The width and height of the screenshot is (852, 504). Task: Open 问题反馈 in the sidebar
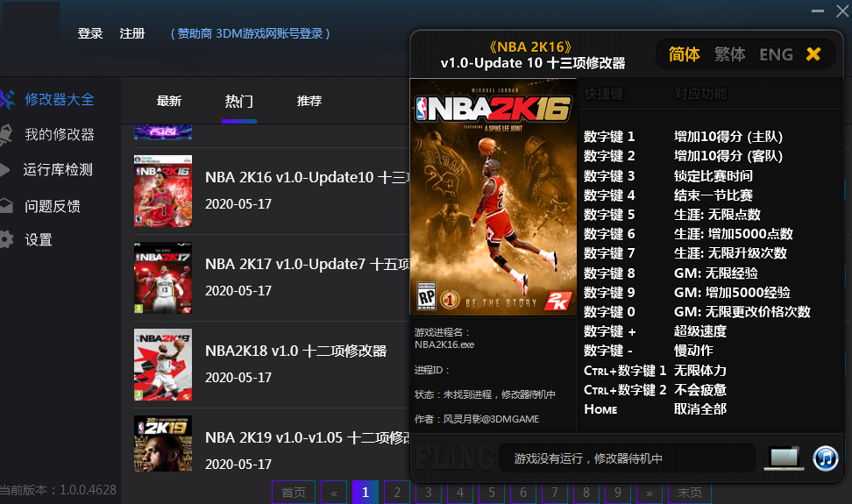point(53,206)
